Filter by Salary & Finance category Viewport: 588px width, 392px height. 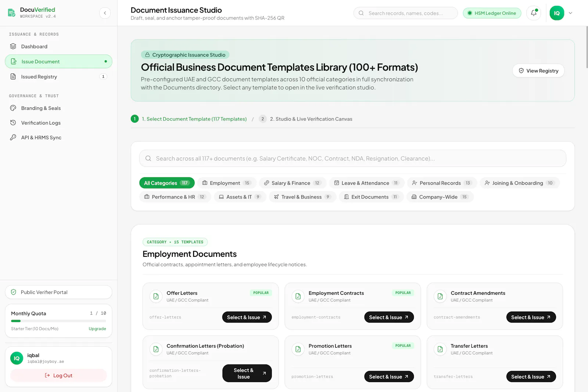tap(293, 183)
